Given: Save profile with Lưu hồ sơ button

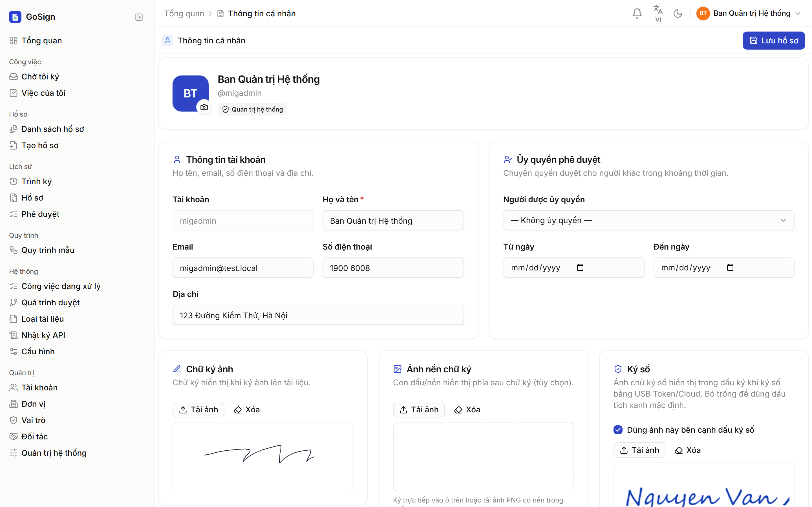Looking at the screenshot, I should (774, 41).
